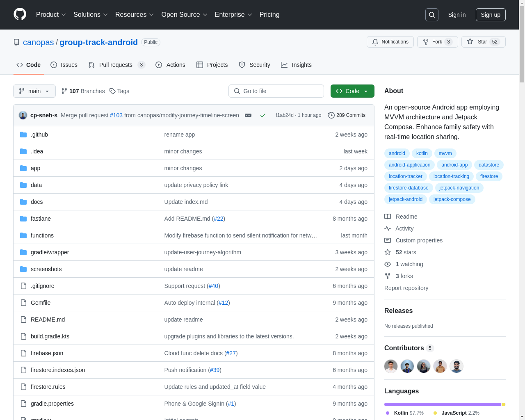Click Report repository link
525x420 pixels.
tap(406, 288)
